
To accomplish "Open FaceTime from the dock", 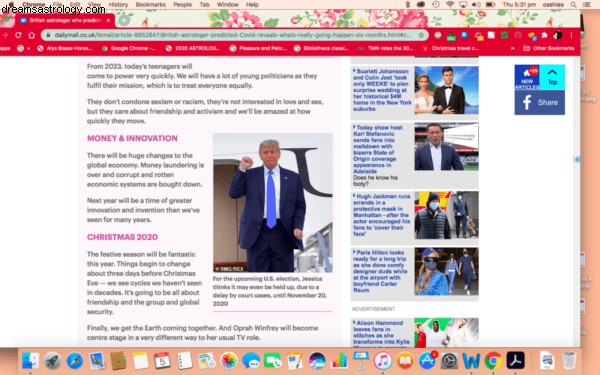I will point(273,361).
